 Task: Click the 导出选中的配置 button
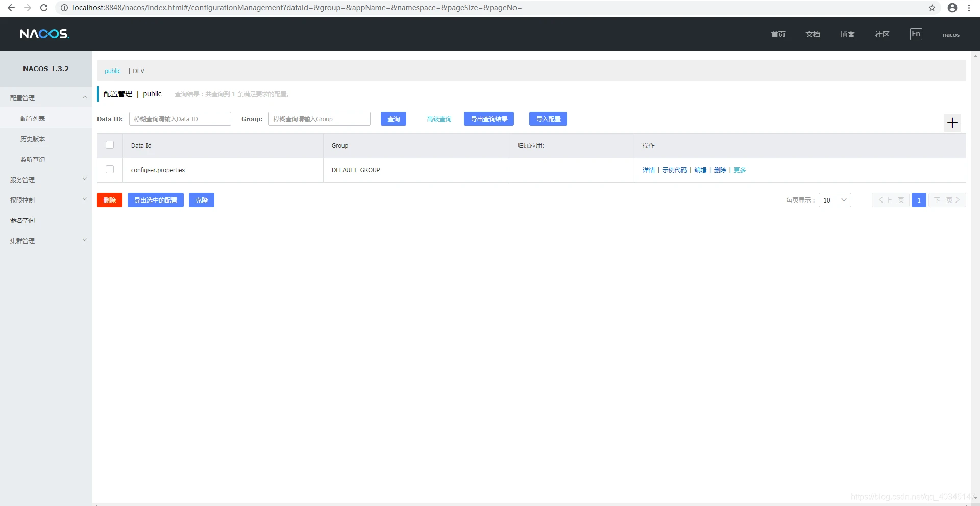[x=156, y=200]
